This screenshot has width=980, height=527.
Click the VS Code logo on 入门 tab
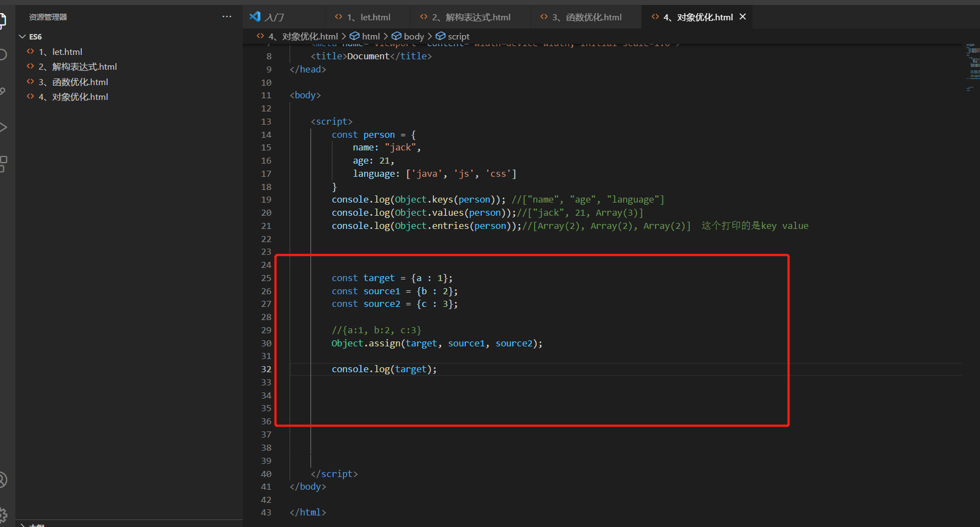click(x=255, y=16)
